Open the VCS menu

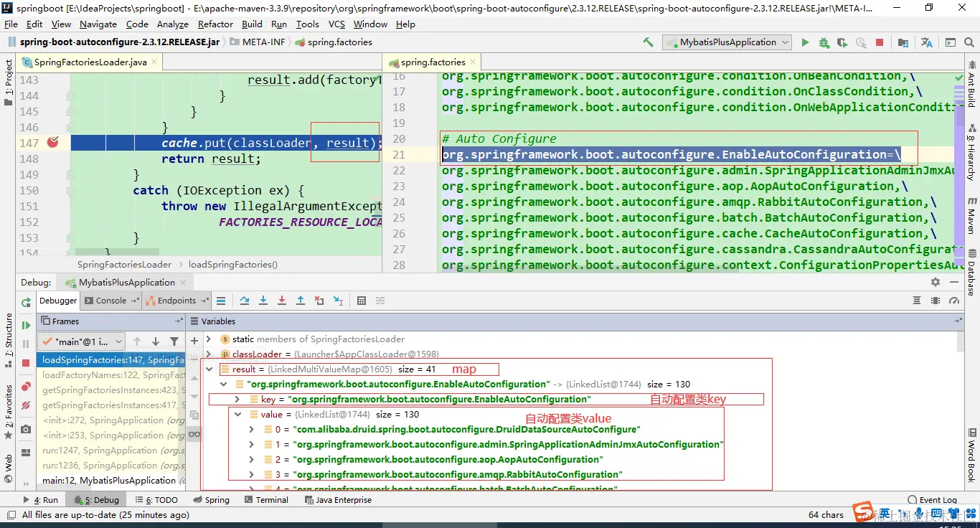[336, 24]
